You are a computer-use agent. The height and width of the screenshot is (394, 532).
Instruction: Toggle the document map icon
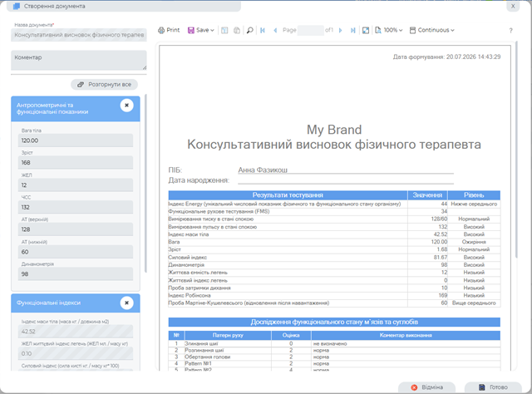(x=224, y=30)
